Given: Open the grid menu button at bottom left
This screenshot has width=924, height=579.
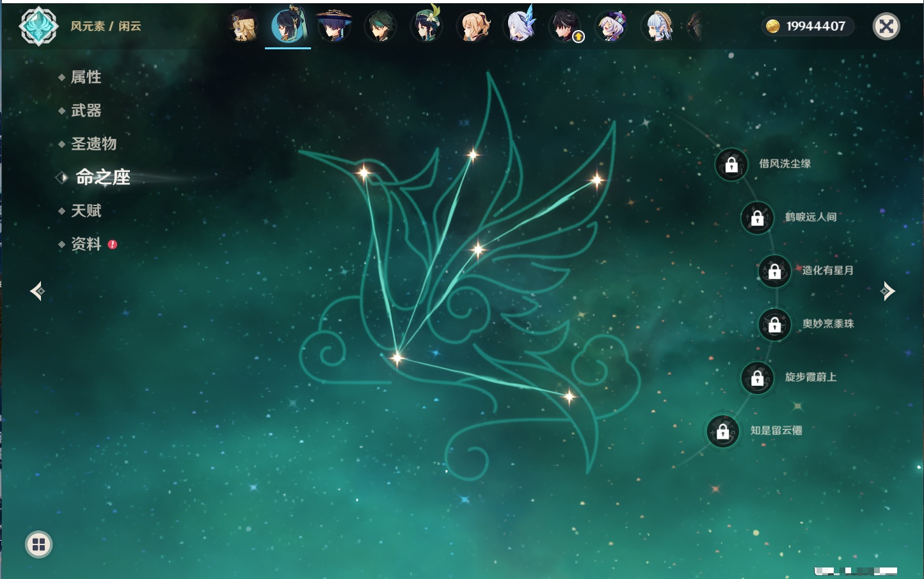Looking at the screenshot, I should point(39,544).
